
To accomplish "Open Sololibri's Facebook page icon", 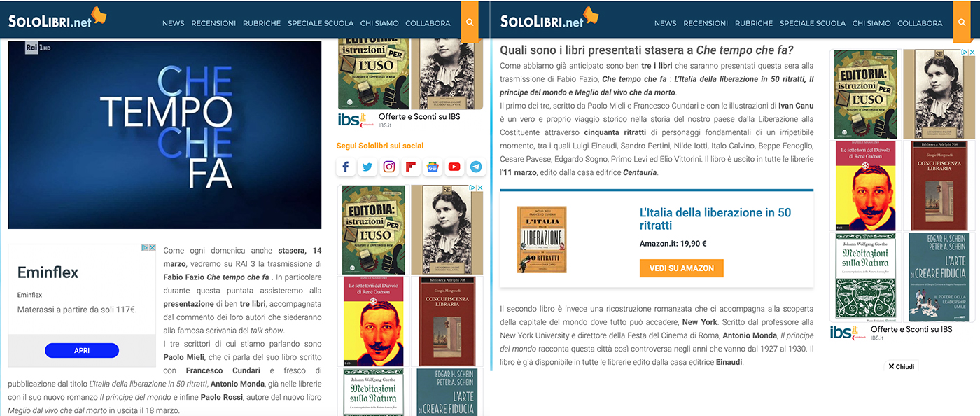I will (345, 167).
